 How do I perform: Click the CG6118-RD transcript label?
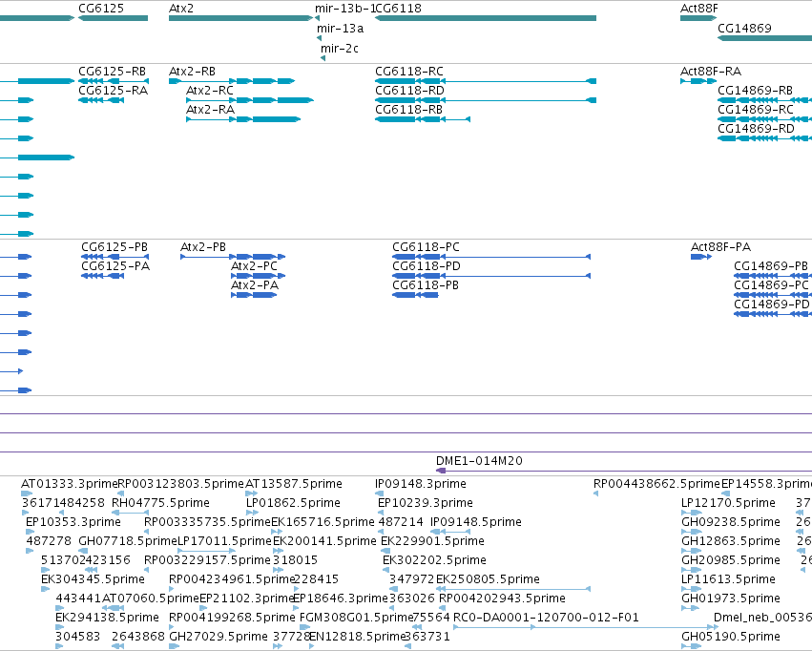(409, 90)
